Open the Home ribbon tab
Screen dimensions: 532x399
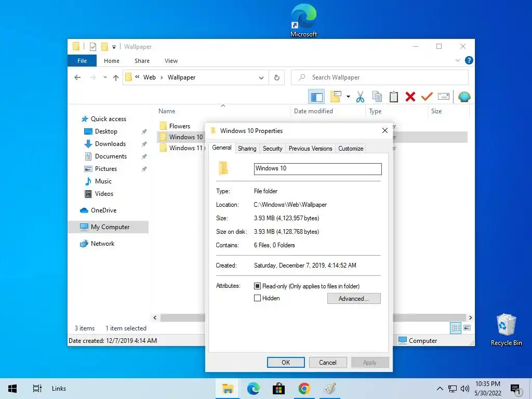click(x=112, y=61)
